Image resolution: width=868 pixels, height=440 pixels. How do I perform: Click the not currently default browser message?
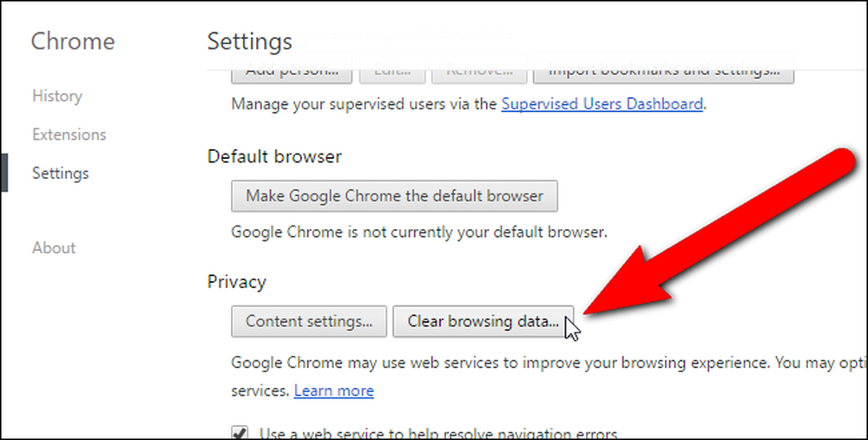tap(419, 232)
